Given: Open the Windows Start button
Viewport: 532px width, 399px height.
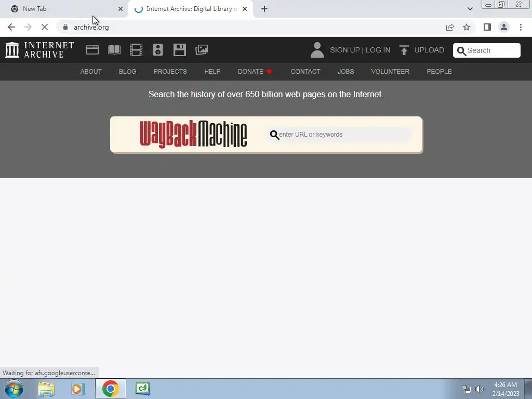Looking at the screenshot, I should tap(14, 389).
